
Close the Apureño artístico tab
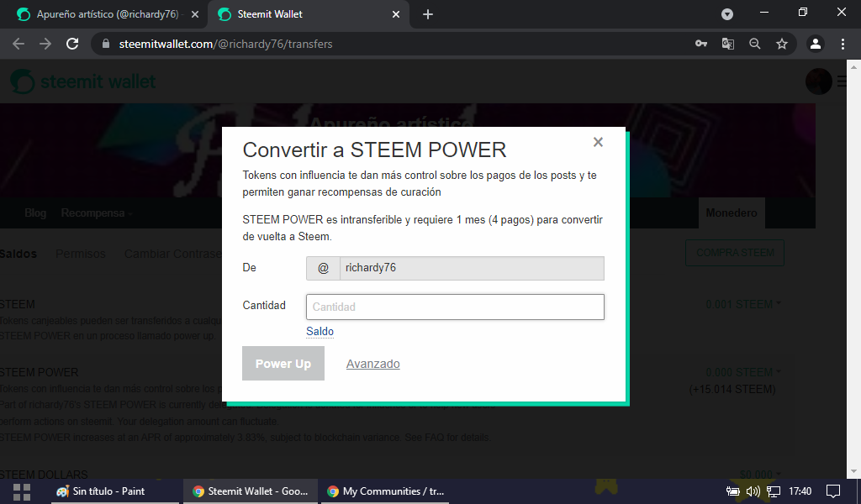[x=195, y=14]
